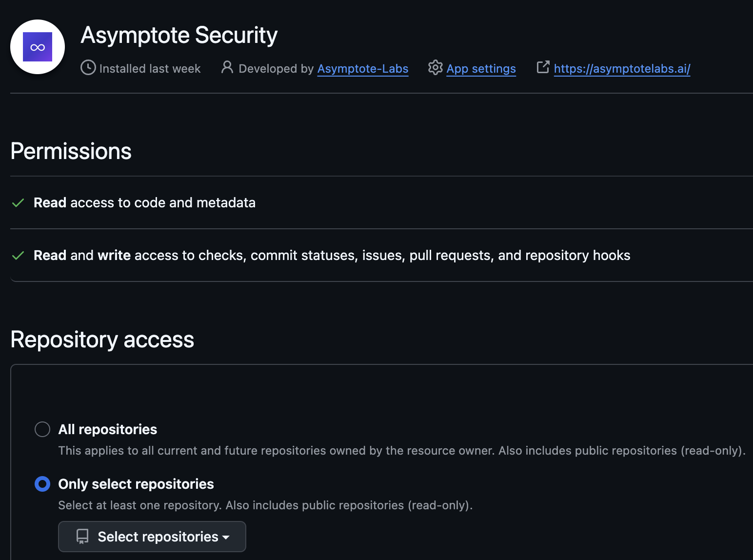This screenshot has height=560, width=753.
Task: Open the Asymptote-Labs developer link
Action: (363, 69)
